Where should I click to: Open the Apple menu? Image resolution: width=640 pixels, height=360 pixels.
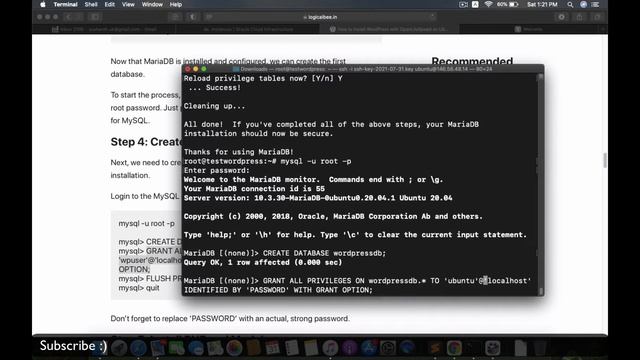coord(43,4)
